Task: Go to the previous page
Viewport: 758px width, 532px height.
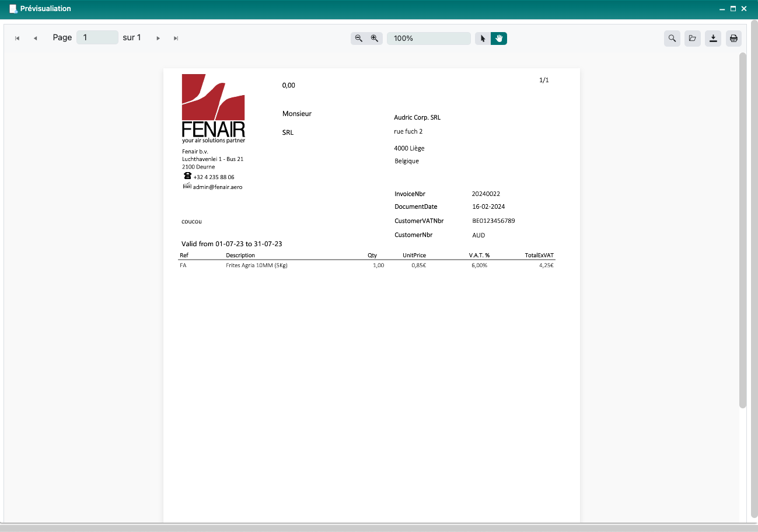Action: (x=35, y=38)
